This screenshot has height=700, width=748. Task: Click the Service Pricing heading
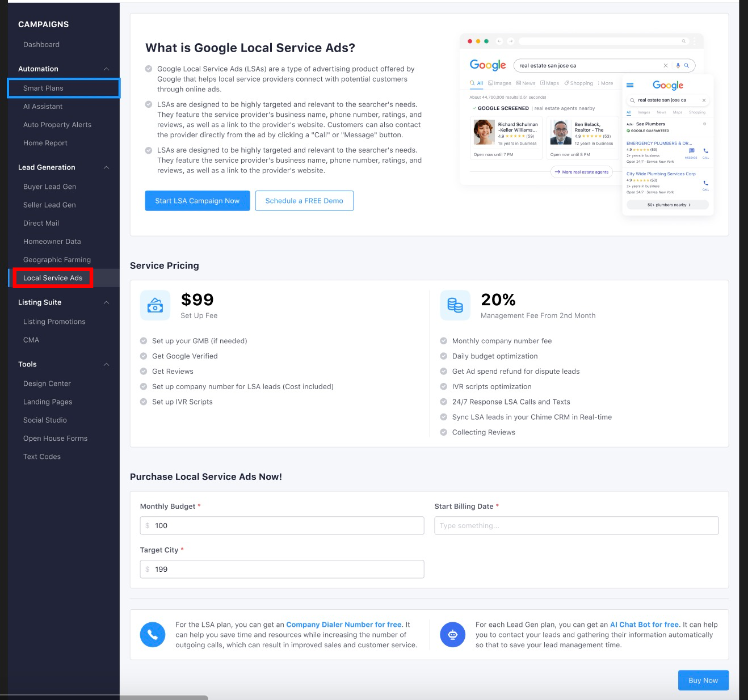click(x=165, y=265)
